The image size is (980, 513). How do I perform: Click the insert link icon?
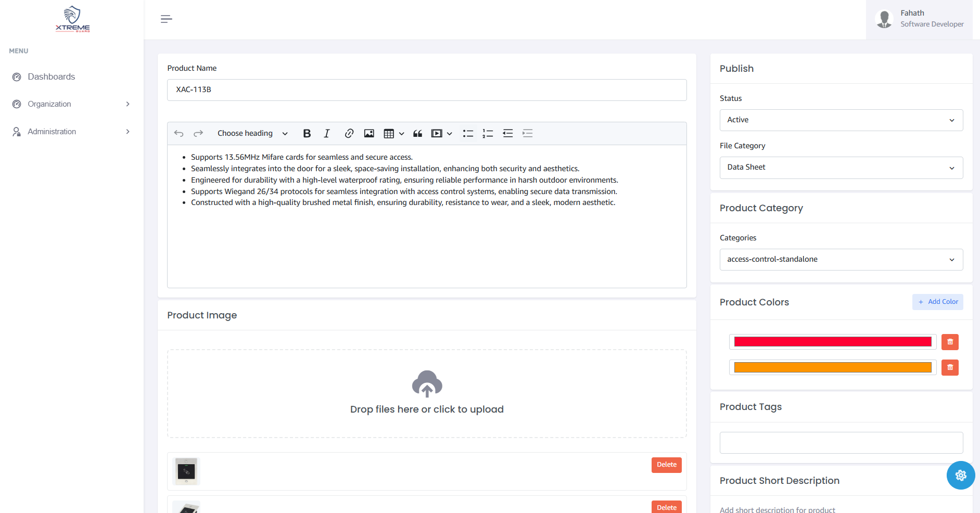(349, 134)
